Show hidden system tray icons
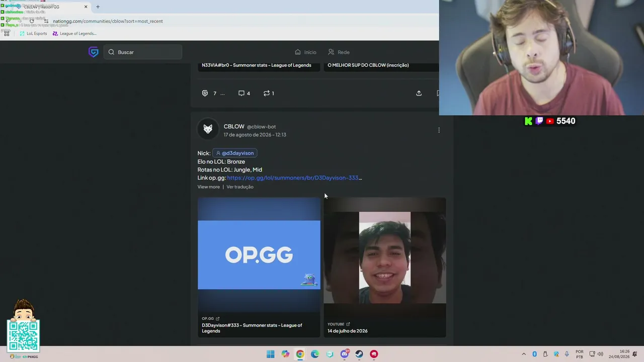This screenshot has width=644, height=362. click(524, 354)
